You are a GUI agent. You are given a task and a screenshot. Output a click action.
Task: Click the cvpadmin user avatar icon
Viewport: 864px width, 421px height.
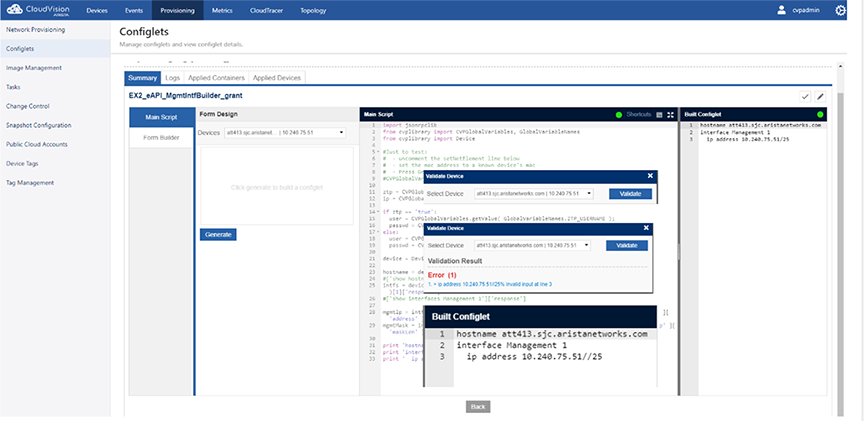pos(781,10)
